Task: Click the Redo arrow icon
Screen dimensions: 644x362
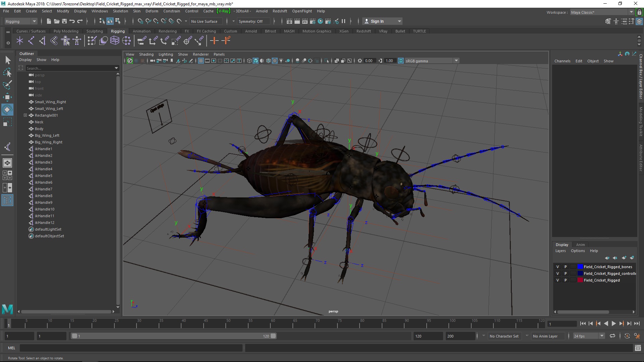Action: click(x=80, y=21)
